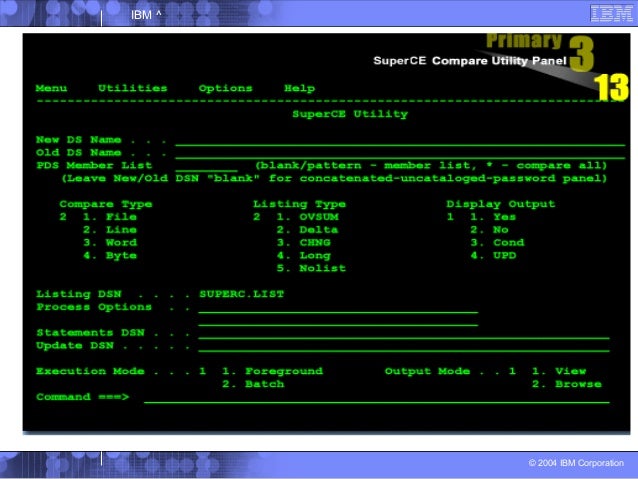Click the Compare Type heading

pos(106,204)
